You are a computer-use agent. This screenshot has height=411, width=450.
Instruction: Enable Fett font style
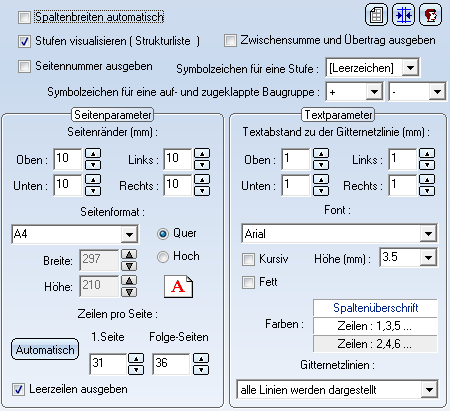click(x=248, y=283)
